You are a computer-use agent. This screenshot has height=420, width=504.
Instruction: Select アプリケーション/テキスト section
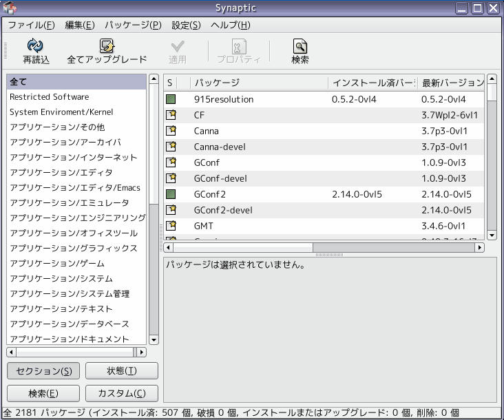click(x=76, y=308)
